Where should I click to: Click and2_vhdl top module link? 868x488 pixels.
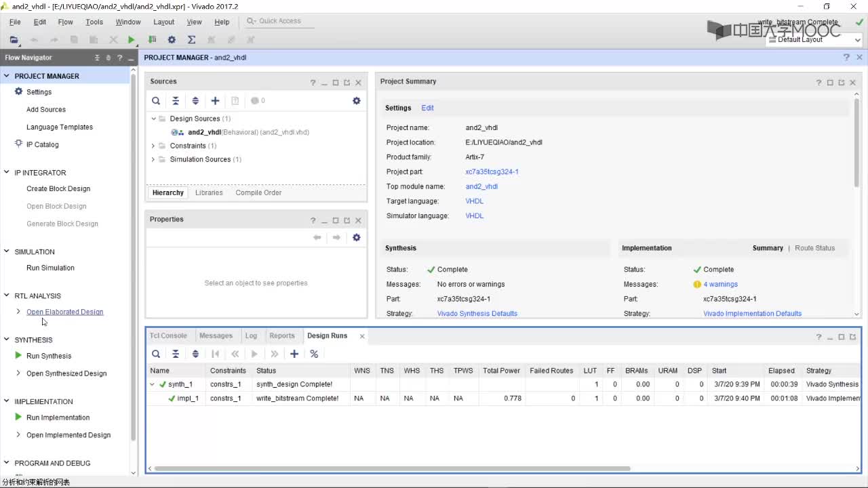(x=481, y=186)
